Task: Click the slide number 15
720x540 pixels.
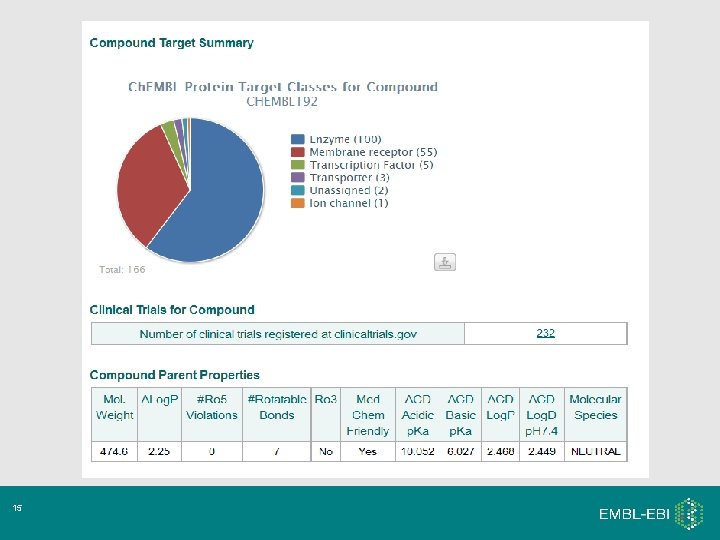Action: (x=17, y=508)
